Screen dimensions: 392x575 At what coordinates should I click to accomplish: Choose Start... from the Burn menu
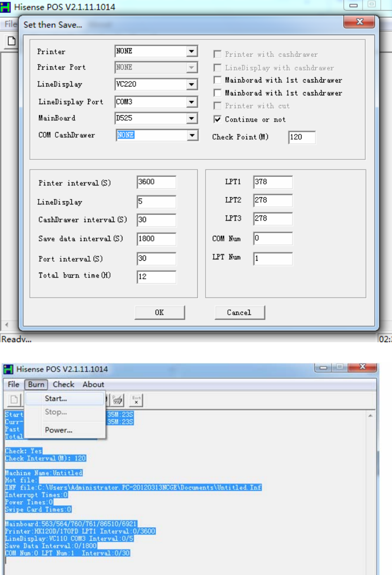65,399
